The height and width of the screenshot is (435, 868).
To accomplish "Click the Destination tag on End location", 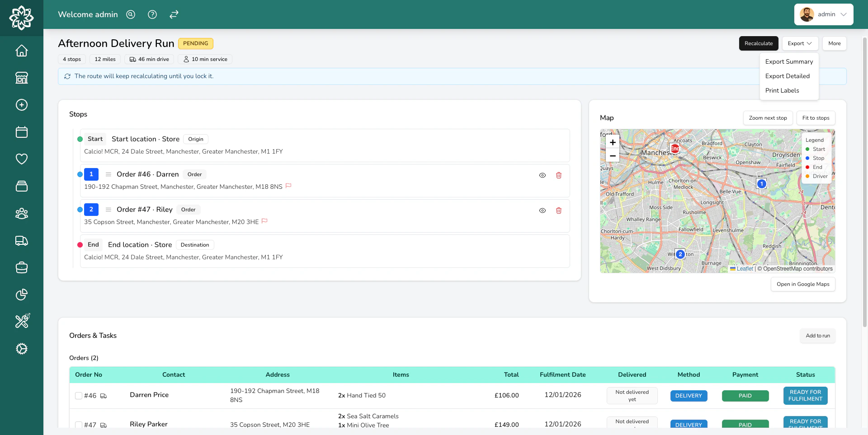I will [195, 245].
